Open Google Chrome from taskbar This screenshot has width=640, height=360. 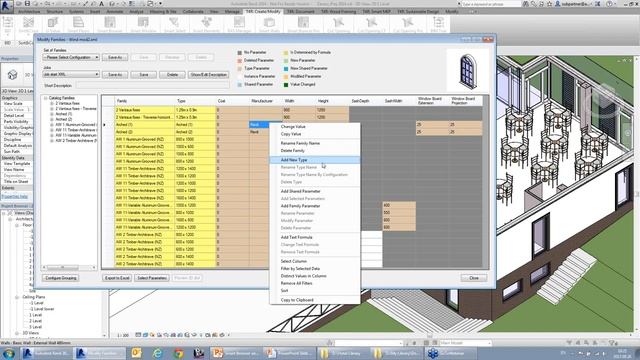point(178,353)
